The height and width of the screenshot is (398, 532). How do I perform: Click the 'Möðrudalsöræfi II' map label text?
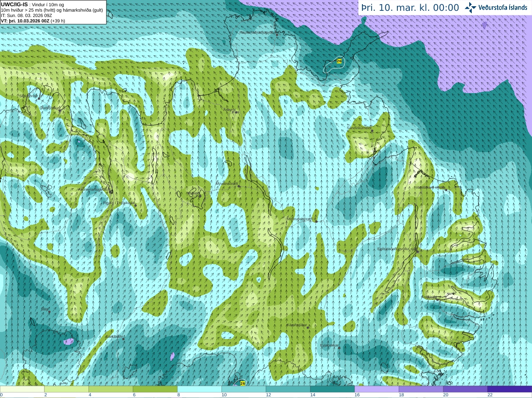301,219
